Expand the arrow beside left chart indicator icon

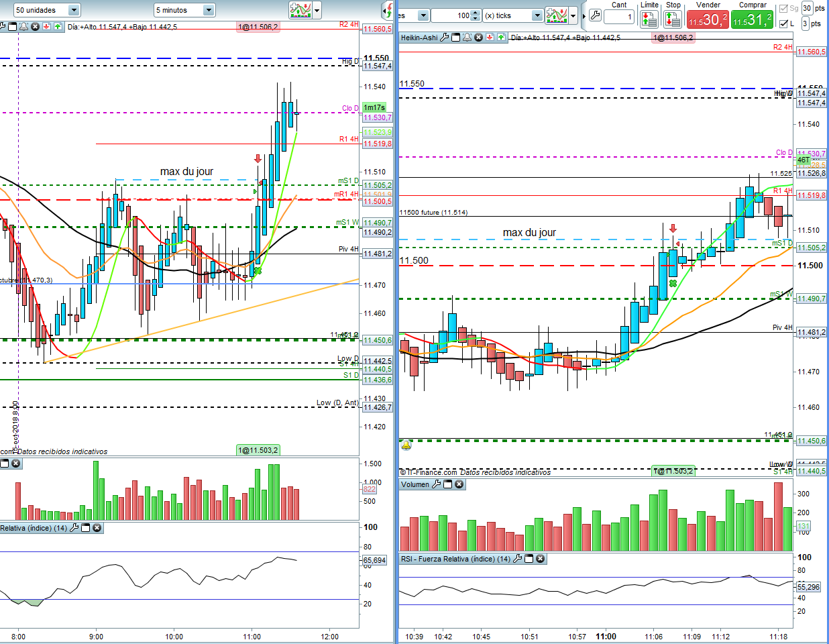tap(317, 10)
